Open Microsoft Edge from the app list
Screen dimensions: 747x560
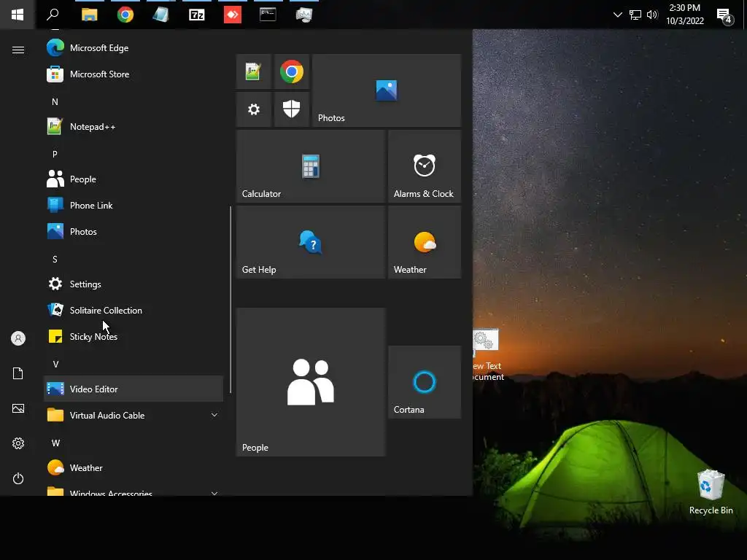click(x=133, y=48)
